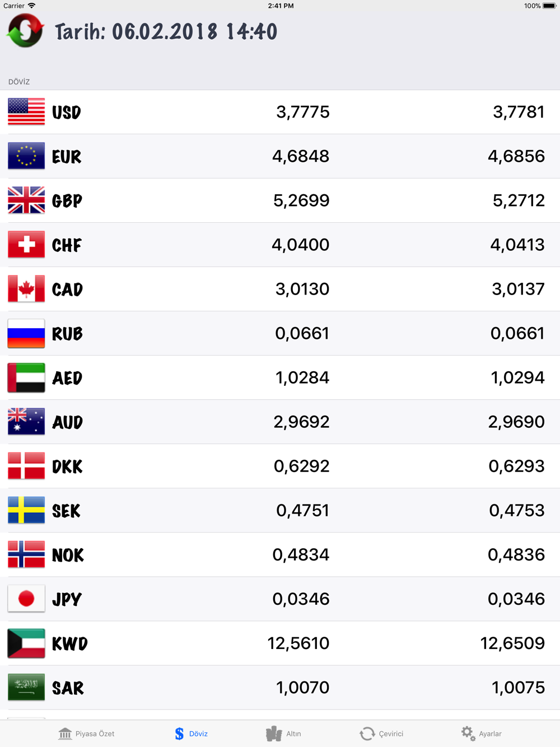560x747 pixels.
Task: Click the Kuwait flag icon
Action: (x=26, y=643)
